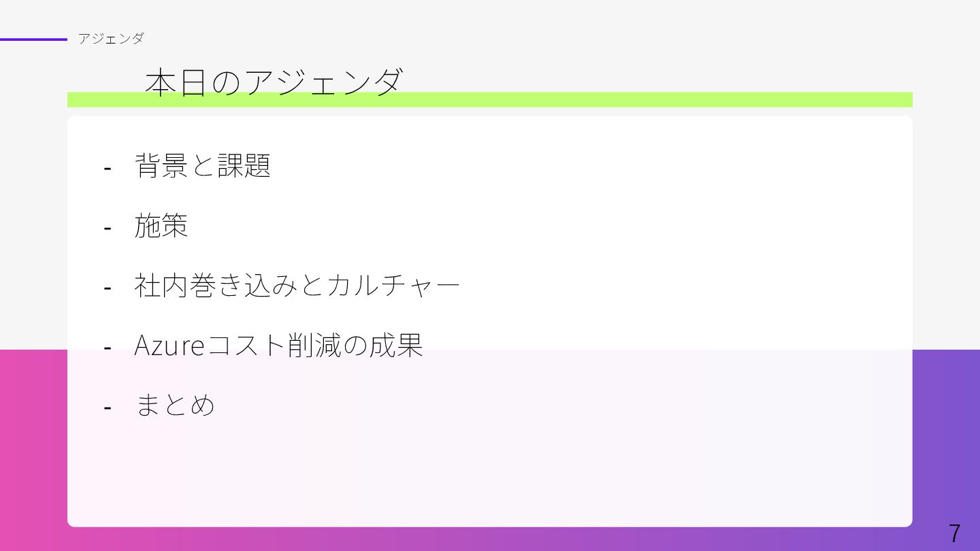The width and height of the screenshot is (980, 551).
Task: Click the gradient strip below the white card
Action: click(x=490, y=539)
